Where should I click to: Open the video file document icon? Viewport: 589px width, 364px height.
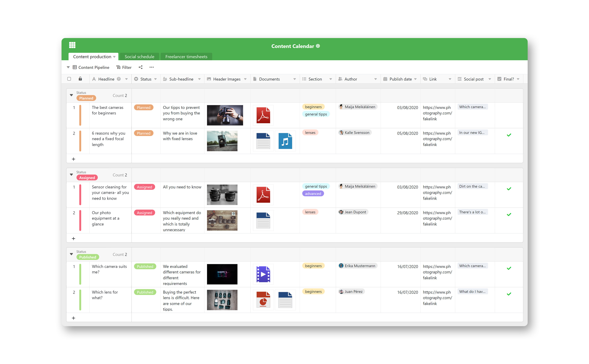tap(263, 274)
